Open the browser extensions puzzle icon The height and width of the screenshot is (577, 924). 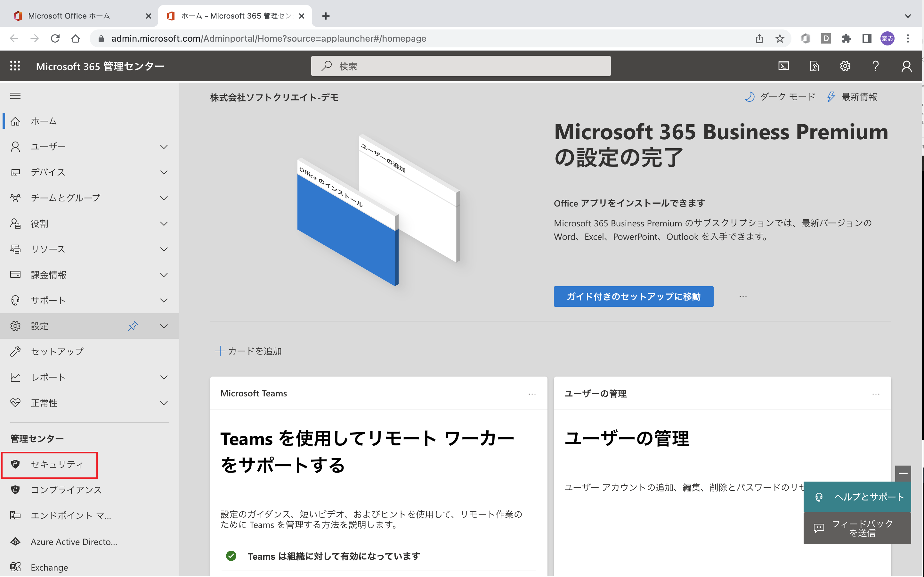pos(846,38)
